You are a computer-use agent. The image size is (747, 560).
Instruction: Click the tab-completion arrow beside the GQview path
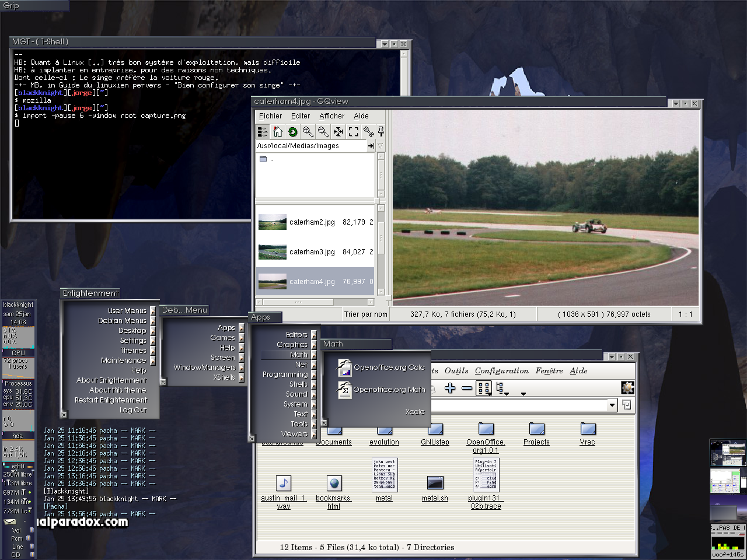371,146
